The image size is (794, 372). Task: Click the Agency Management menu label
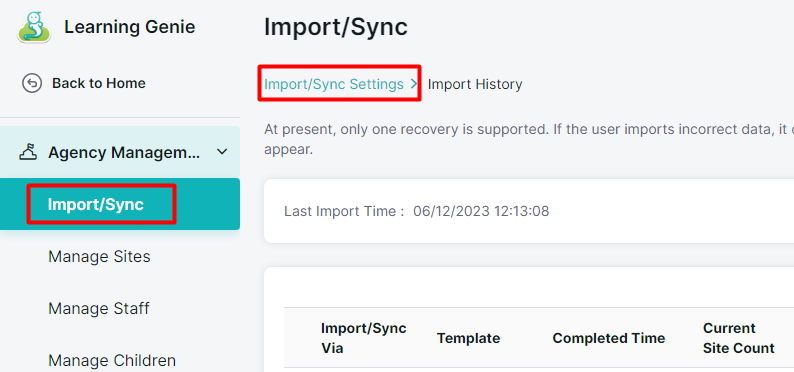[124, 152]
